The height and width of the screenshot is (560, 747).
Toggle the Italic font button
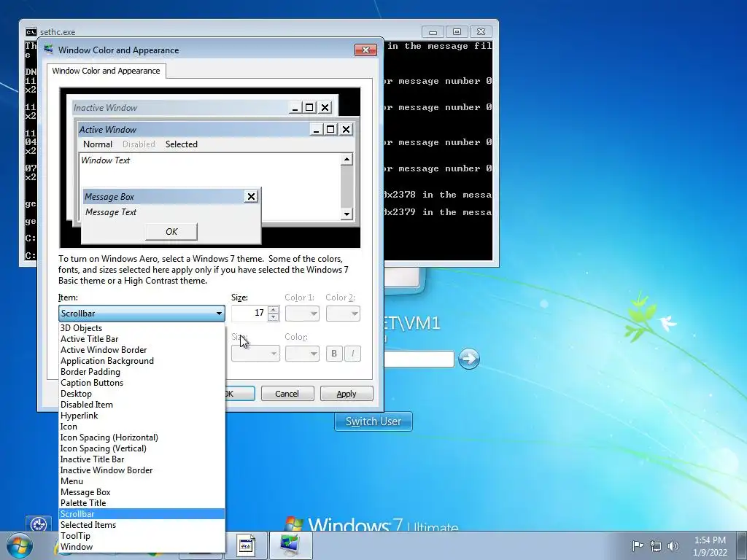352,354
